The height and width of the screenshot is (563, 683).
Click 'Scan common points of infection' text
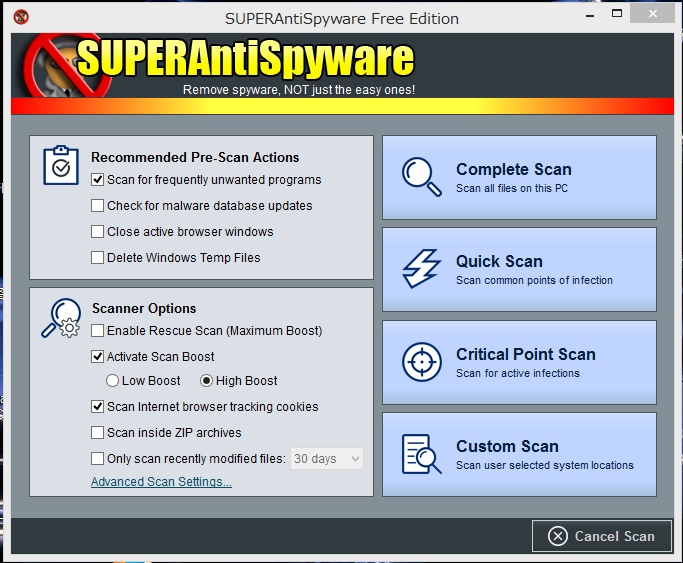tap(534, 280)
